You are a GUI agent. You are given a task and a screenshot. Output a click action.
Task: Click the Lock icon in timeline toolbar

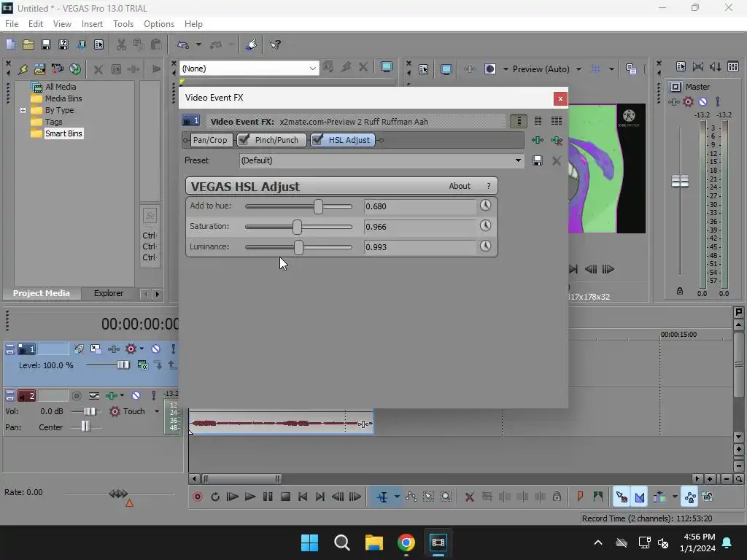(557, 497)
